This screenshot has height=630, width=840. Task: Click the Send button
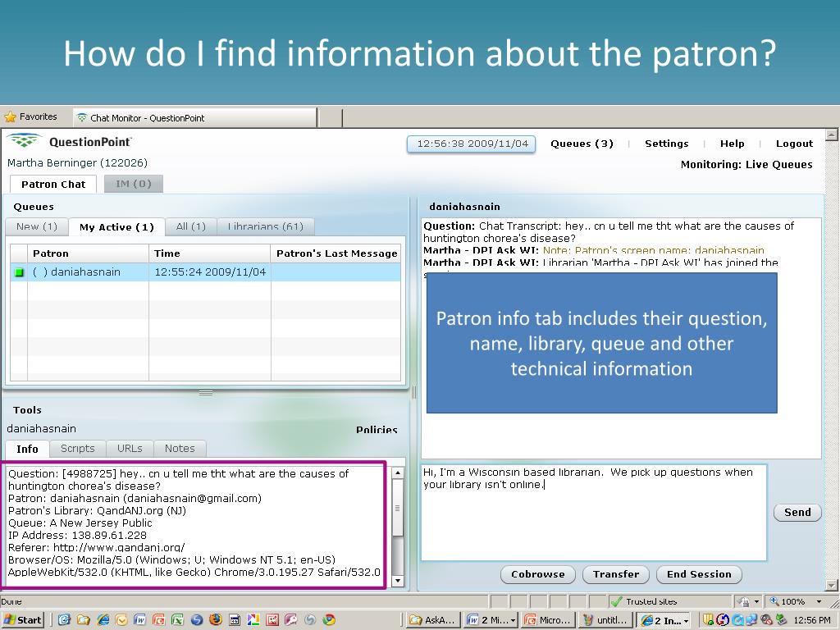click(797, 512)
